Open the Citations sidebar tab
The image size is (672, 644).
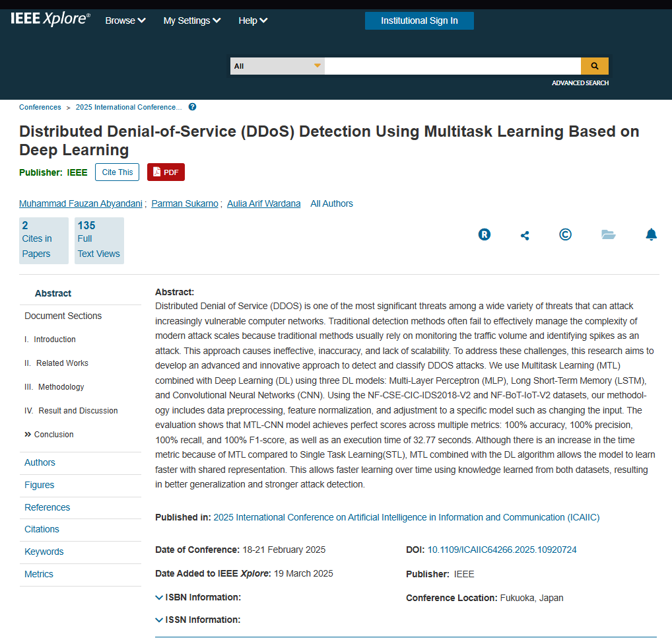point(42,529)
